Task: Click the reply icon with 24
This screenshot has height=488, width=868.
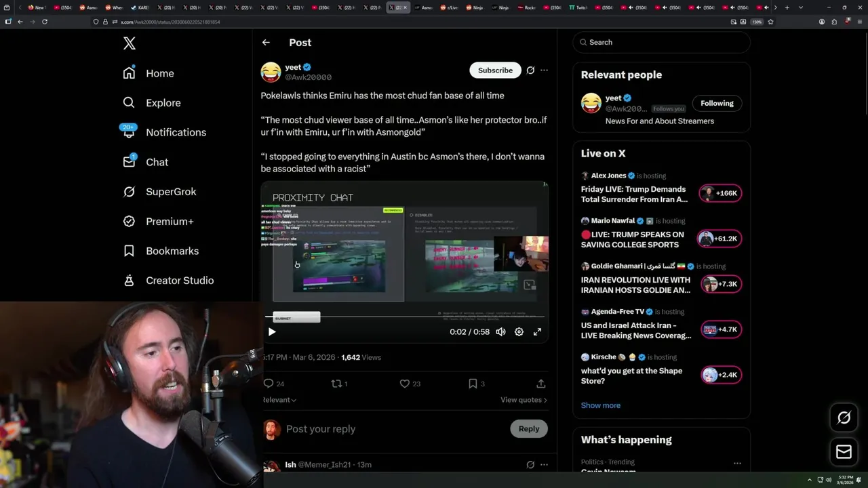Action: click(x=269, y=384)
